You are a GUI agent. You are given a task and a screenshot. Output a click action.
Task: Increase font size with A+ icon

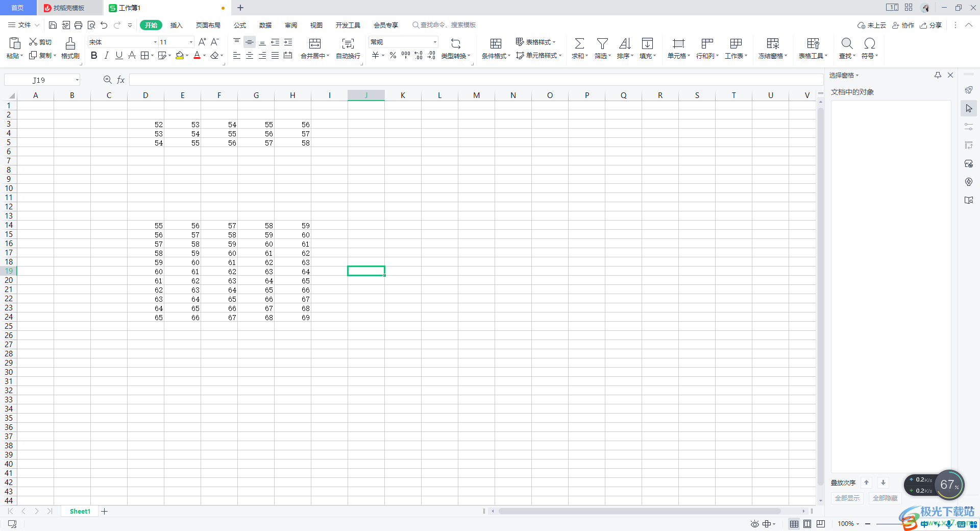(x=202, y=42)
